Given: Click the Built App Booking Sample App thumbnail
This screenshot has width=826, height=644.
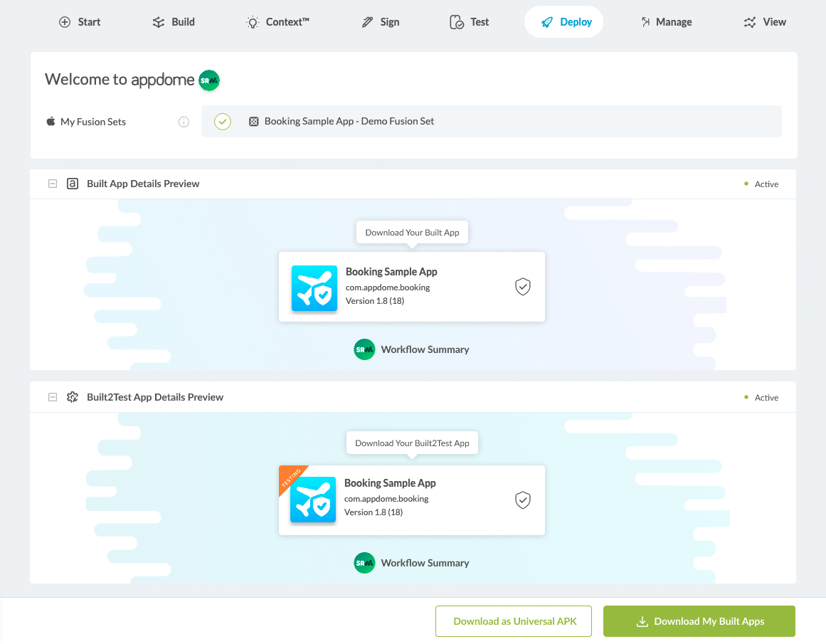Looking at the screenshot, I should (314, 288).
